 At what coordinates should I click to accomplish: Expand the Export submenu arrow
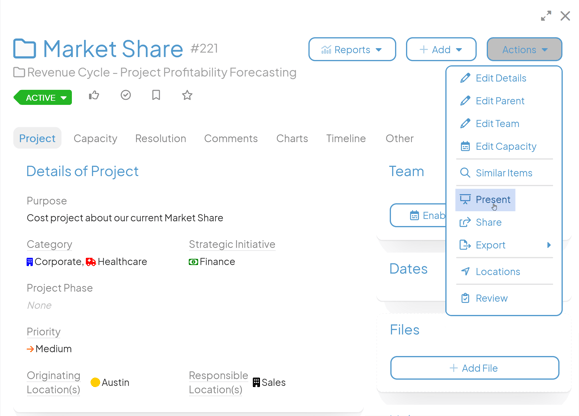click(549, 245)
